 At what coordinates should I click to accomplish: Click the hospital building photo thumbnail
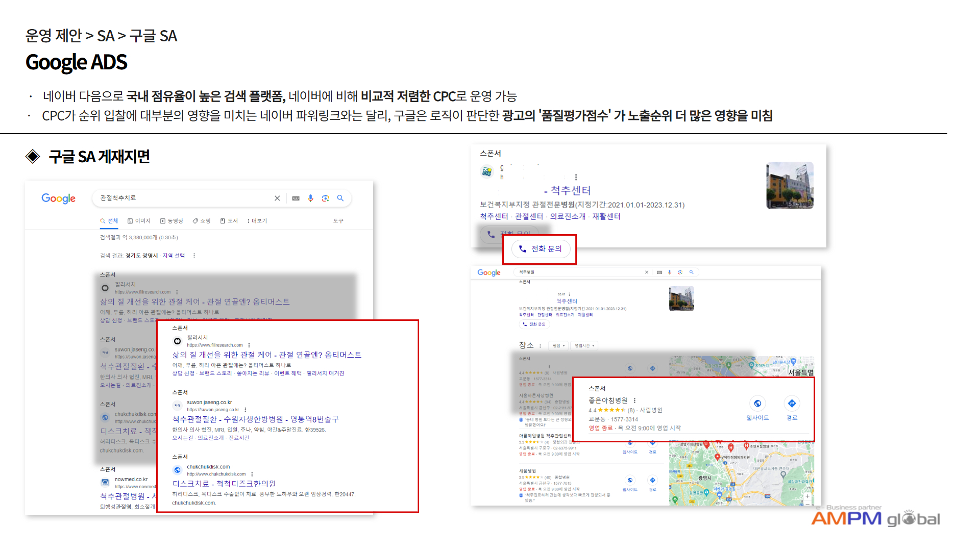790,185
